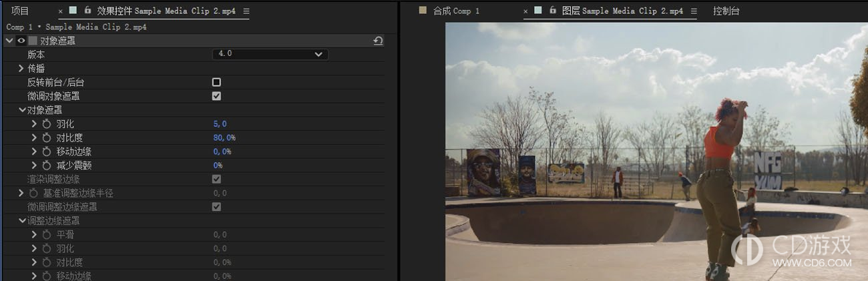Viewport: 868px width, 281px height.
Task: Close the 效果控件 panel tab
Action: 61,11
